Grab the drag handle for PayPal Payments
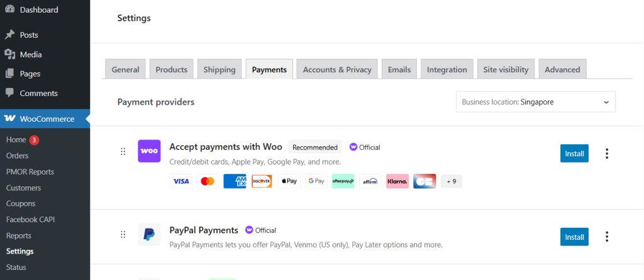 [x=123, y=235]
